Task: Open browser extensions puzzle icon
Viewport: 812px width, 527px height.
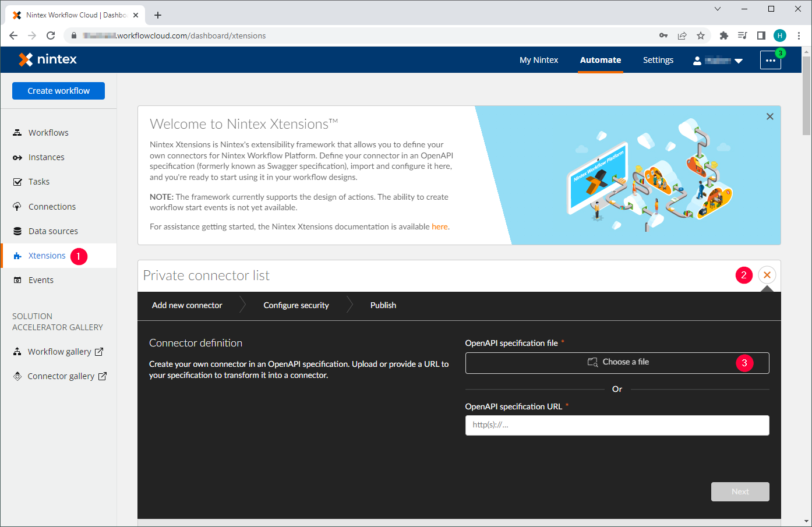Action: (x=724, y=36)
